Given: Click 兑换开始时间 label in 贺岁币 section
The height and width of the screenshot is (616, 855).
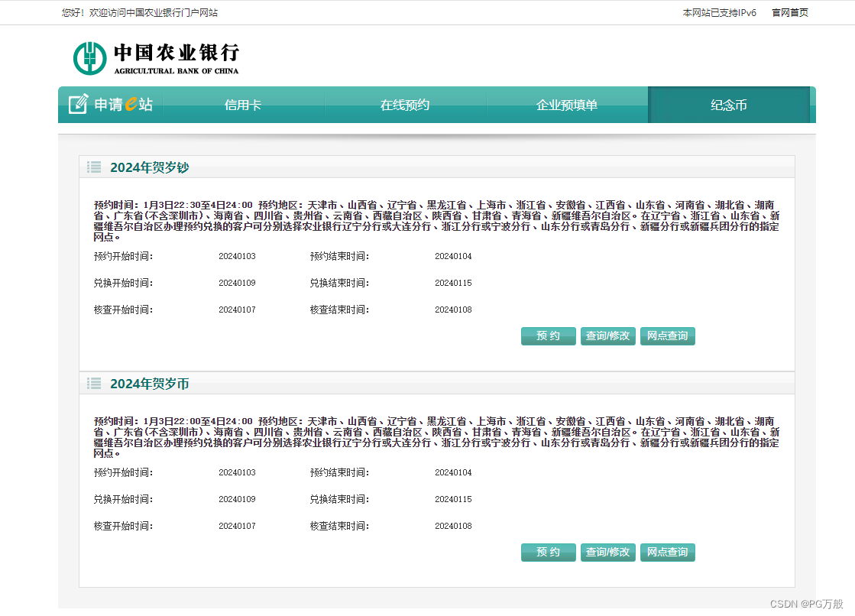Looking at the screenshot, I should pyautogui.click(x=123, y=499).
